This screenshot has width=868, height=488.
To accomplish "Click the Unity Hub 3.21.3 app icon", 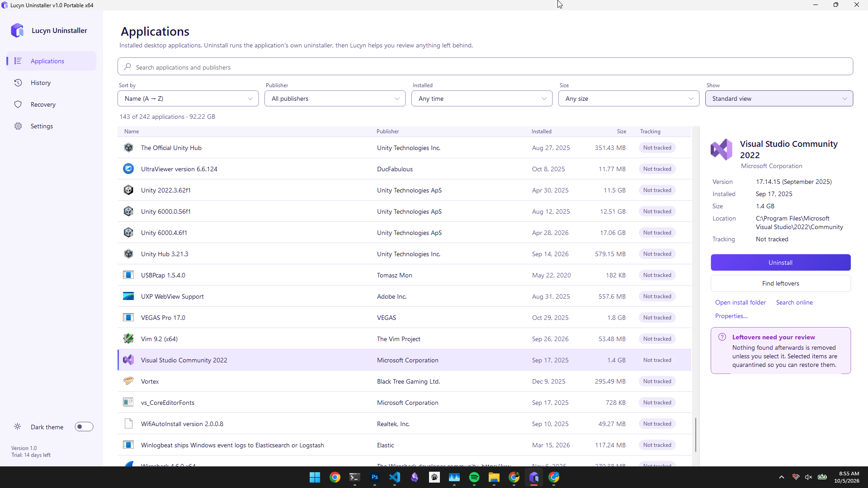I will (x=128, y=254).
